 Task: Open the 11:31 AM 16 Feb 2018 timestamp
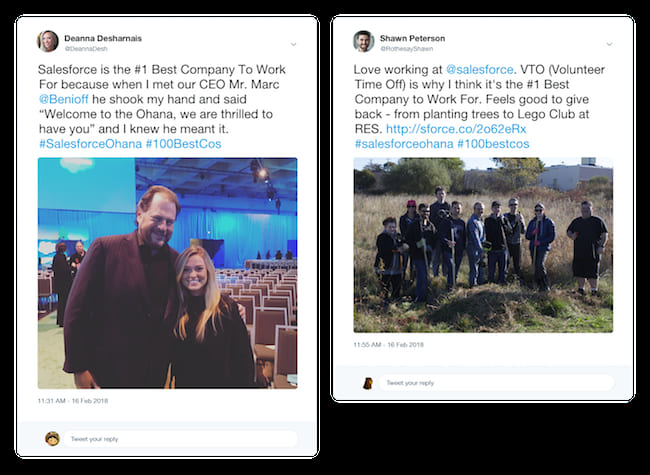point(73,401)
